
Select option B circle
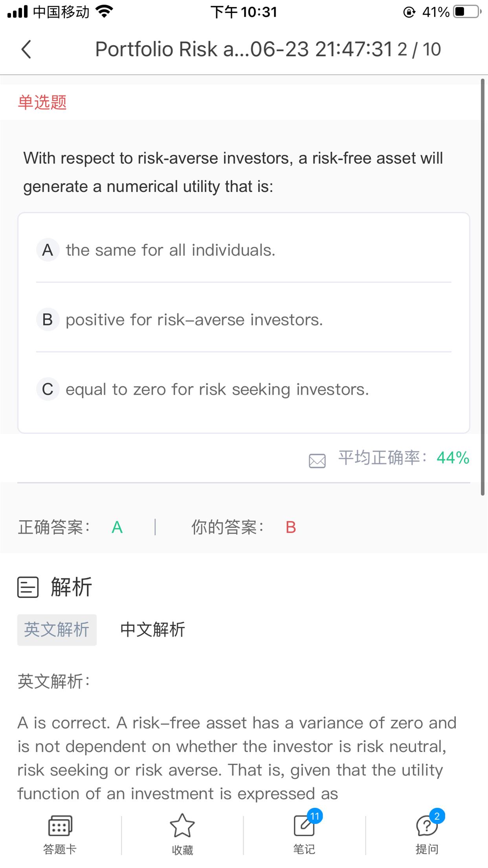coord(48,320)
